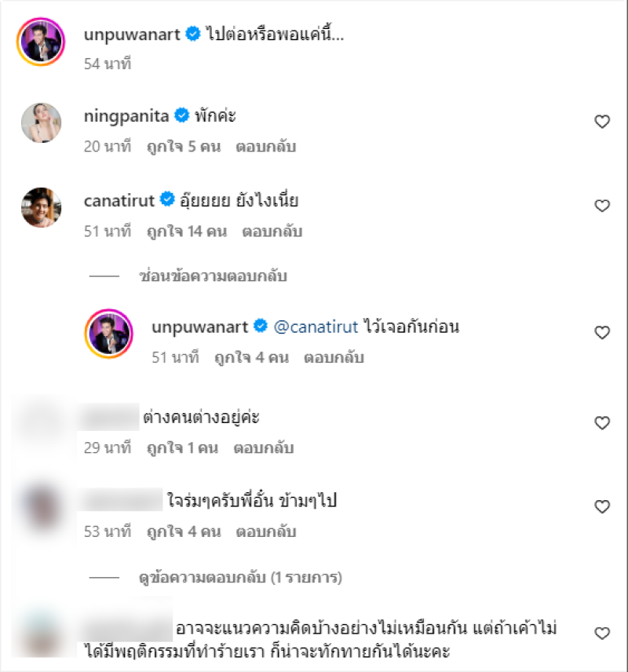Open canatirut's profile picture
The height and width of the screenshot is (672, 628).
pyautogui.click(x=41, y=207)
